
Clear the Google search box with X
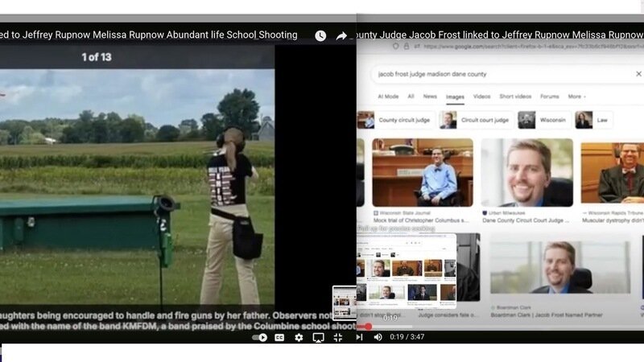point(638,74)
